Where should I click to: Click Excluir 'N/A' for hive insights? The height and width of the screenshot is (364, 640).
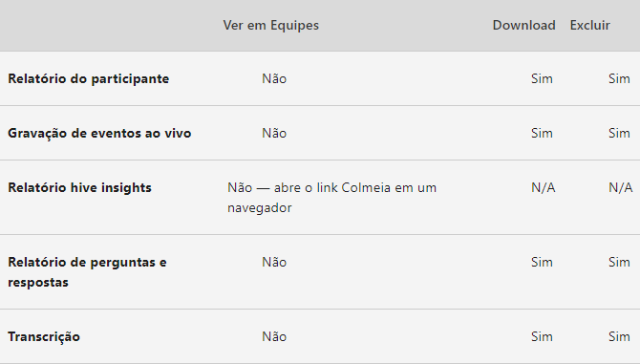(x=620, y=187)
